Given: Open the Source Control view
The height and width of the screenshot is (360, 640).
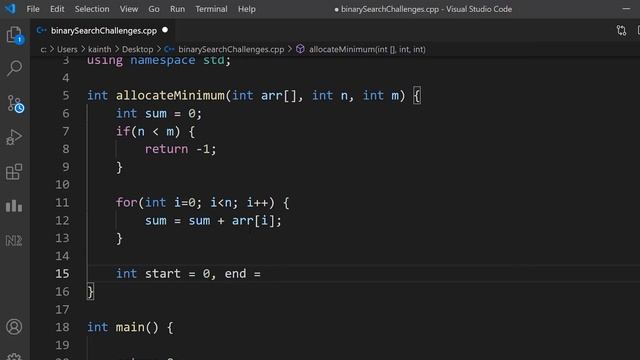Looking at the screenshot, I should click(15, 104).
